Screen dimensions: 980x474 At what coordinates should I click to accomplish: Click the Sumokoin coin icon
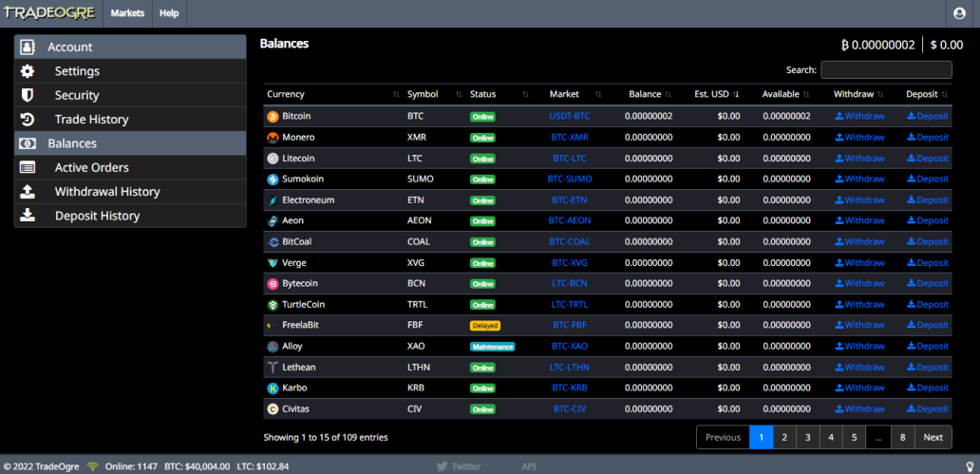click(x=273, y=180)
